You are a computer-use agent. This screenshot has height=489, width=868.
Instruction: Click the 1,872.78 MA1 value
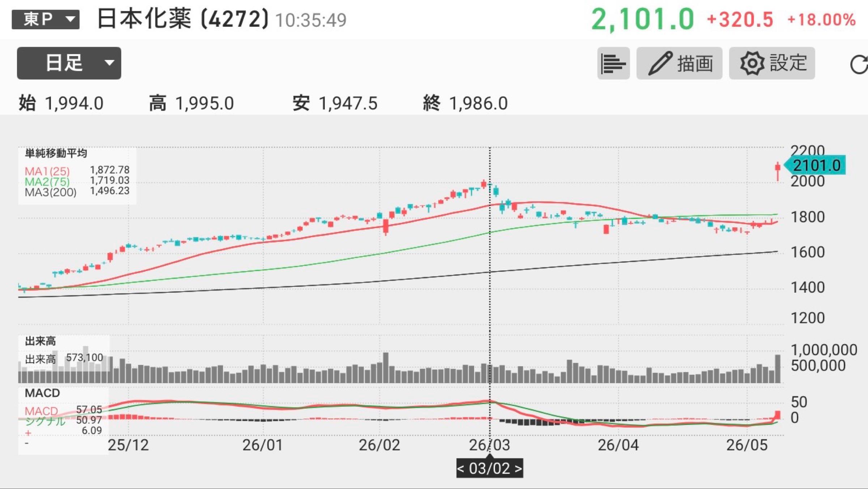(x=110, y=170)
